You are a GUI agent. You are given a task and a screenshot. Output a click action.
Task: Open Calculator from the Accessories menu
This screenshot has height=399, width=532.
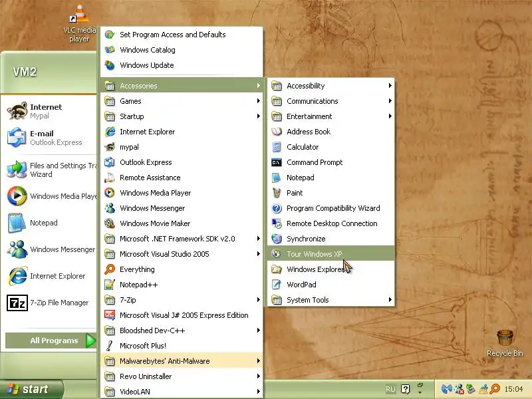pyautogui.click(x=331, y=147)
